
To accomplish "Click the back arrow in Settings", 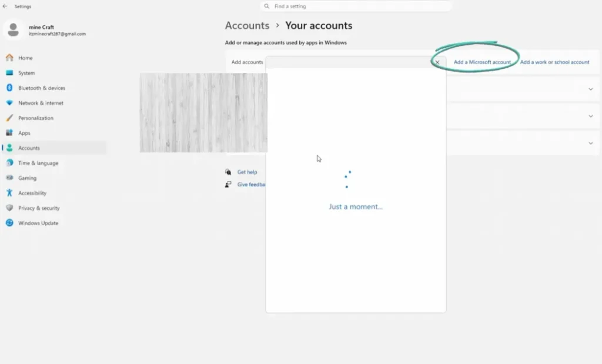I will (5, 6).
